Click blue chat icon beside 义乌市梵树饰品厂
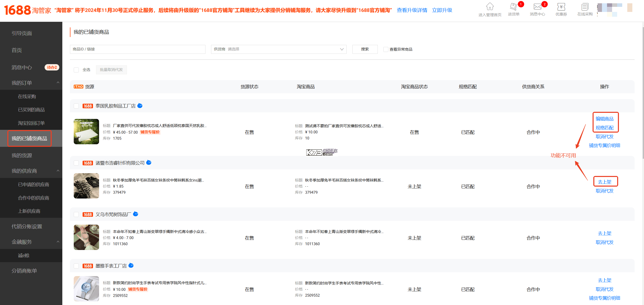Screen dimensions: 644x305 (x=136, y=214)
